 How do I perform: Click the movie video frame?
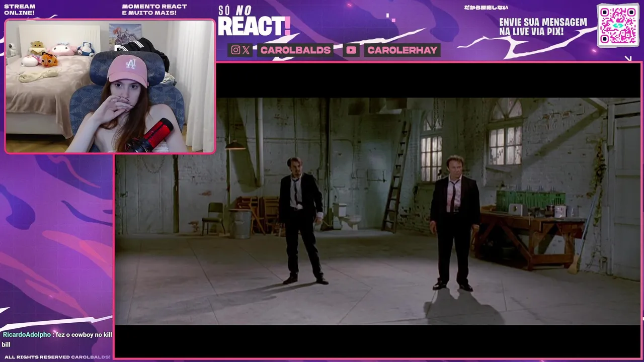click(x=378, y=211)
